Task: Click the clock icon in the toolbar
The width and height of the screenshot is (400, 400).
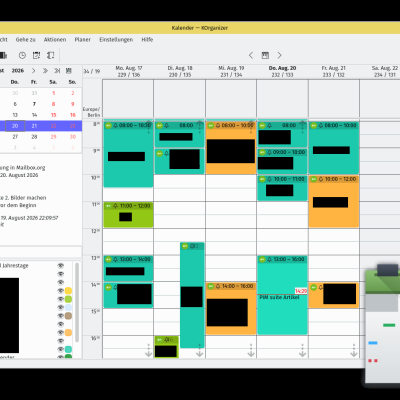Action: [22, 55]
